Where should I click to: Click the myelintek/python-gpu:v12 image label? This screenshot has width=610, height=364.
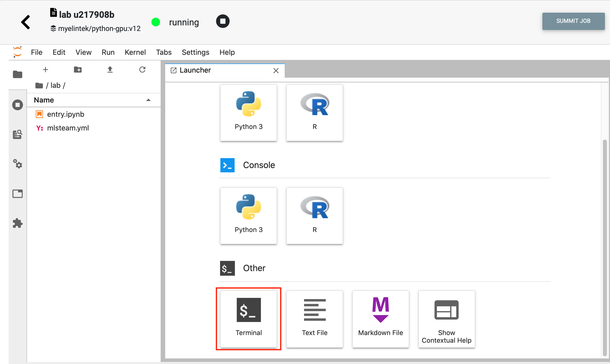pyautogui.click(x=99, y=28)
